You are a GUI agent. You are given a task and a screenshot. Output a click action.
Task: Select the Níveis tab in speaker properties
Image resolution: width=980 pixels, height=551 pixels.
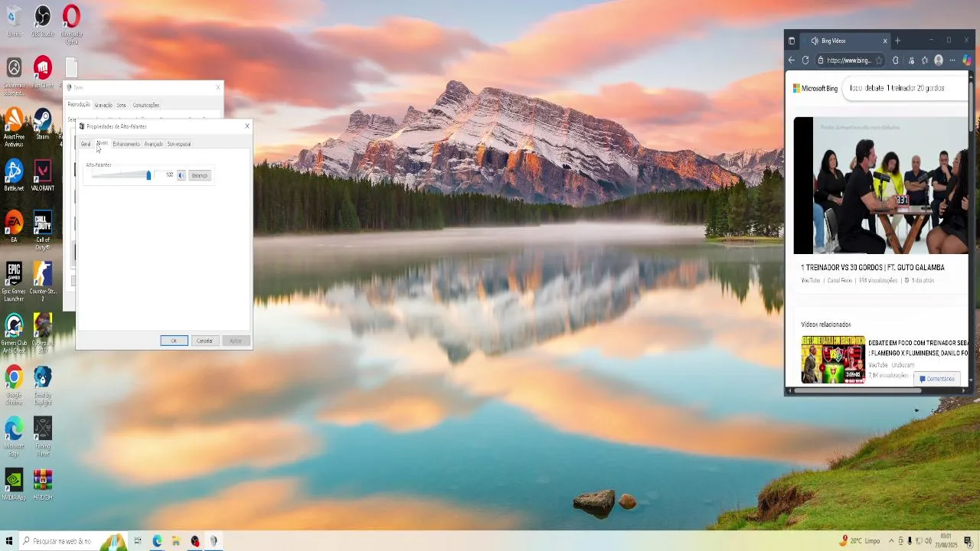point(103,143)
